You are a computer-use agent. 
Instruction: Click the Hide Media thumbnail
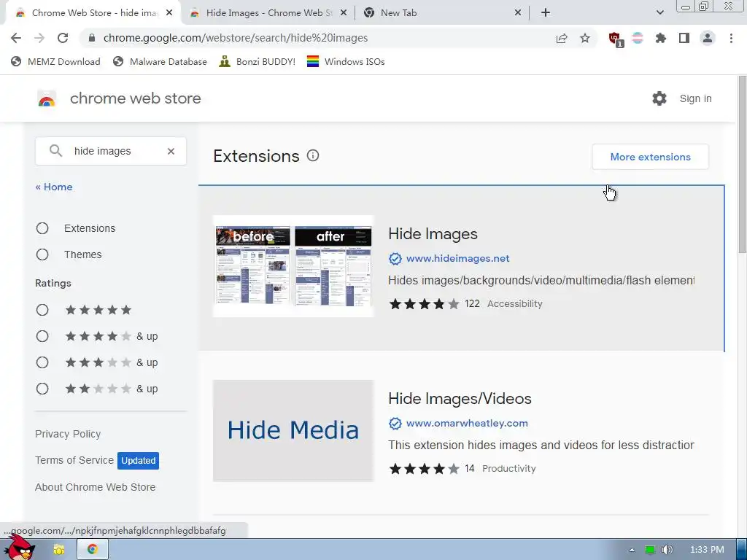click(x=293, y=431)
